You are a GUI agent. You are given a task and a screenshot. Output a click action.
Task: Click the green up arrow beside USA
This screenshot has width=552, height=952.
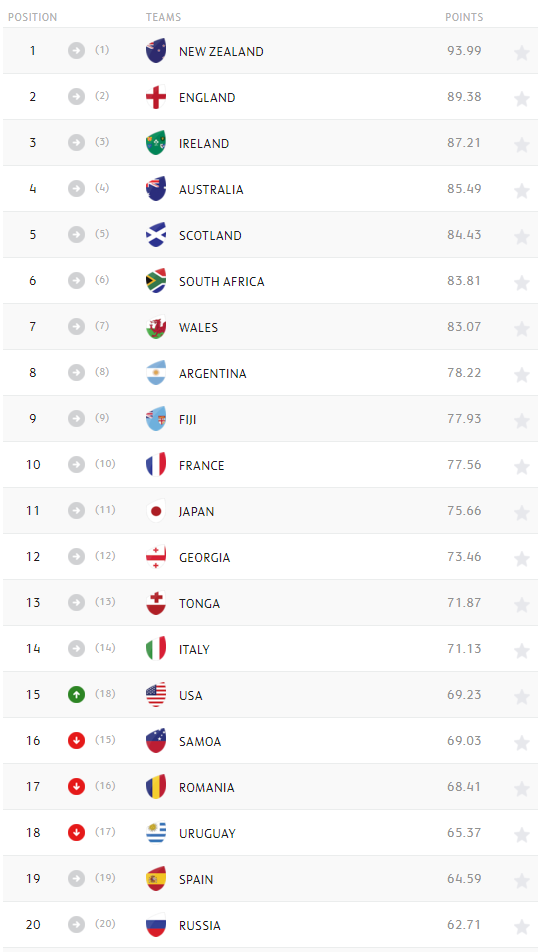pos(77,695)
